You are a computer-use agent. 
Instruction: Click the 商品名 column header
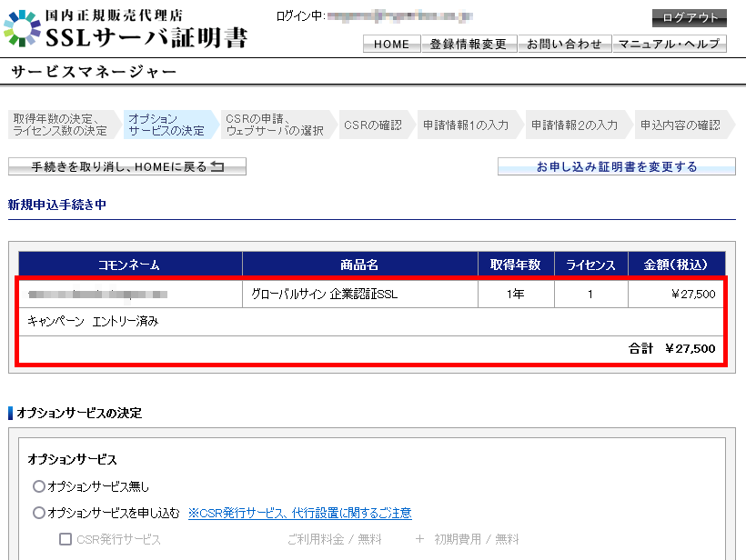[359, 265]
